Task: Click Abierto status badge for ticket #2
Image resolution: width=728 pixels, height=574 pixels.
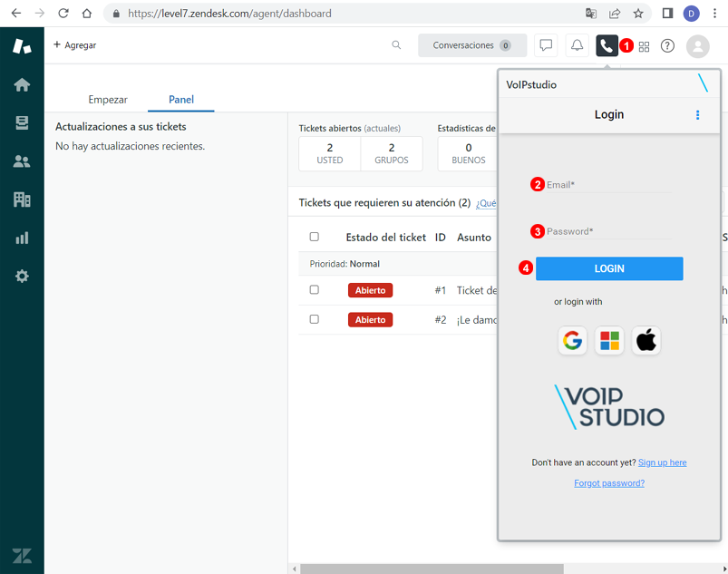Action: coord(370,320)
